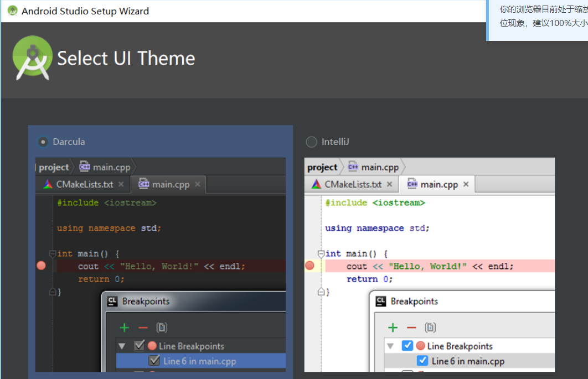588x379 pixels.
Task: Click CL icon in Darcula Breakpoints title
Action: [x=112, y=302]
